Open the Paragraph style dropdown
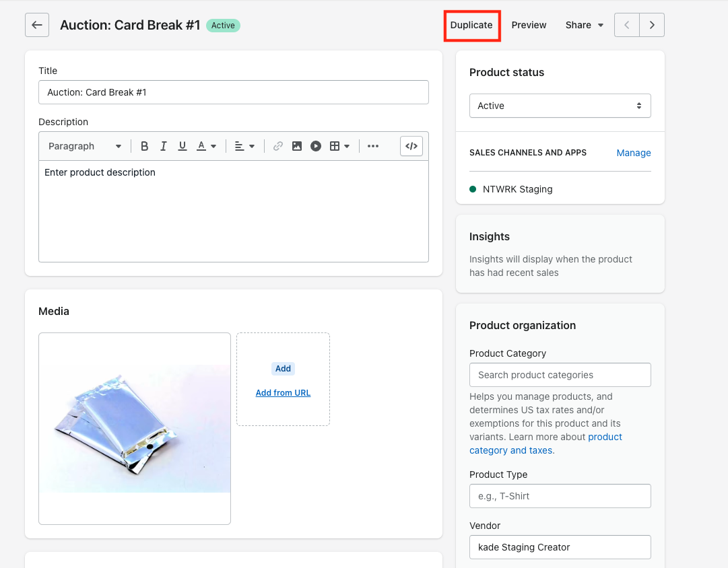This screenshot has height=568, width=728. pos(84,145)
